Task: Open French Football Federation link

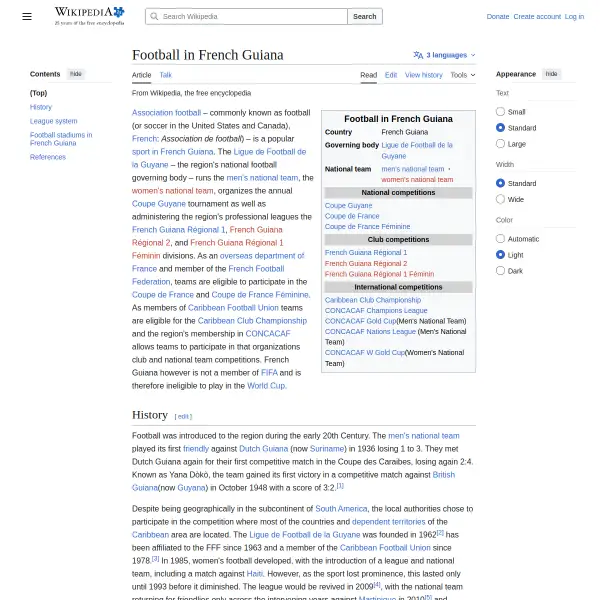Action: (x=209, y=276)
